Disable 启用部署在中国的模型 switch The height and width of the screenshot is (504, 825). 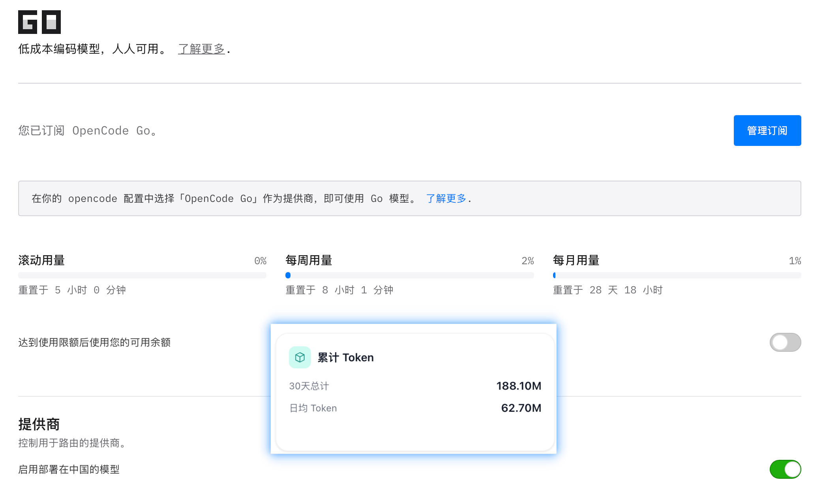click(x=785, y=469)
